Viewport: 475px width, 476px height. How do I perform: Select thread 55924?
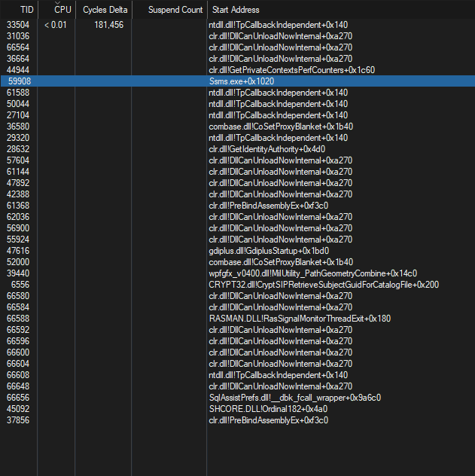pyautogui.click(x=238, y=240)
